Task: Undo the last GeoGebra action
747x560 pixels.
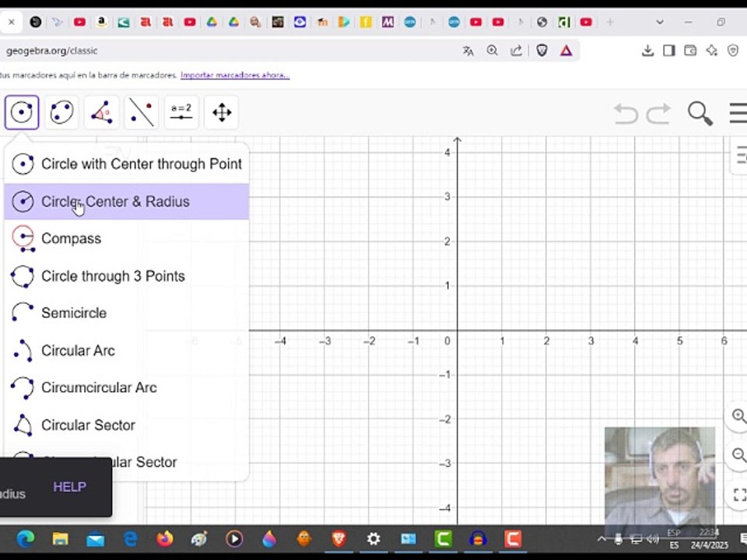Action: pos(626,114)
